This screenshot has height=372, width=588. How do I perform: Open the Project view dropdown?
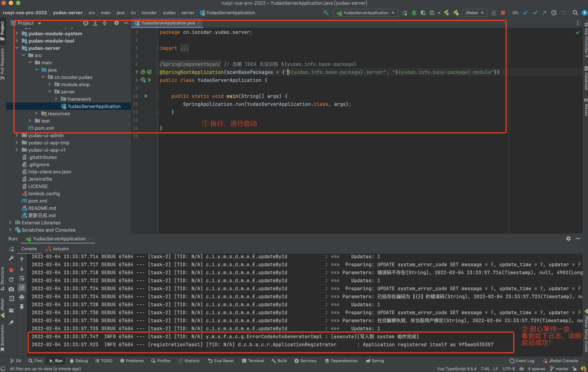26,23
